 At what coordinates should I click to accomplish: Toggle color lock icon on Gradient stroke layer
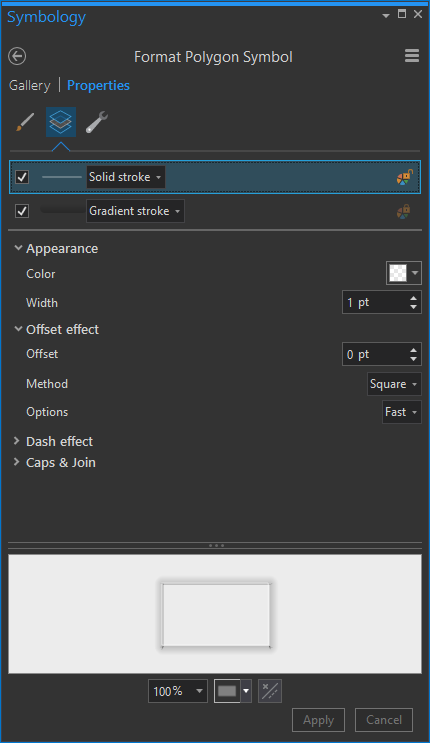[403, 211]
